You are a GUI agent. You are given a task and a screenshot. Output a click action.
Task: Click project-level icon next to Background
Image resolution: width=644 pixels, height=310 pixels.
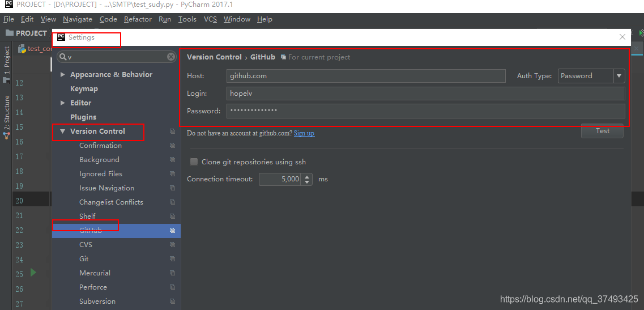173,159
